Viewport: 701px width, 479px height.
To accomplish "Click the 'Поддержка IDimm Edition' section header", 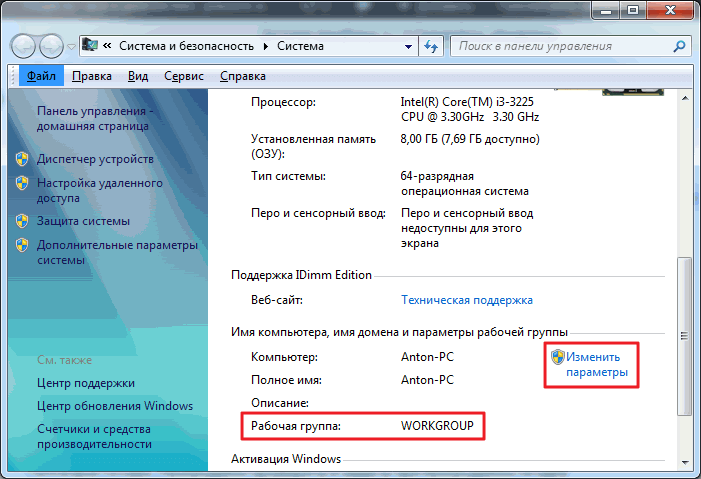I will pos(301,275).
